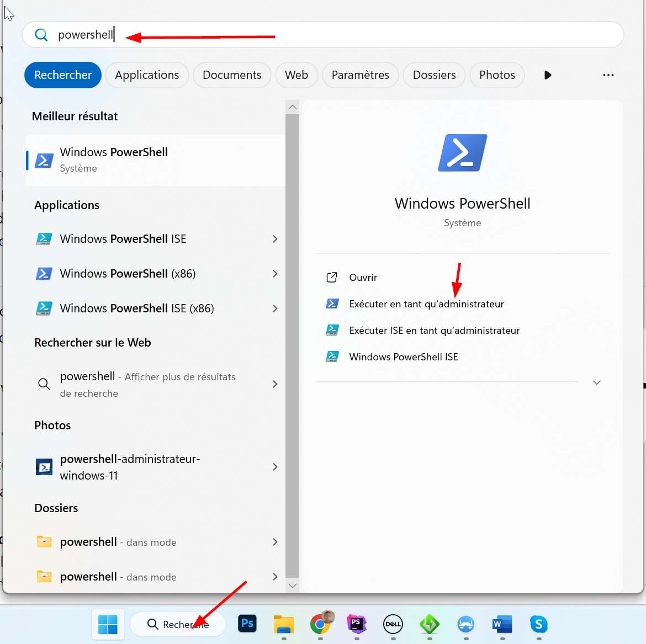Screen dimensions: 646x644
Task: Click Ouvrir to open PowerShell
Action: (363, 278)
